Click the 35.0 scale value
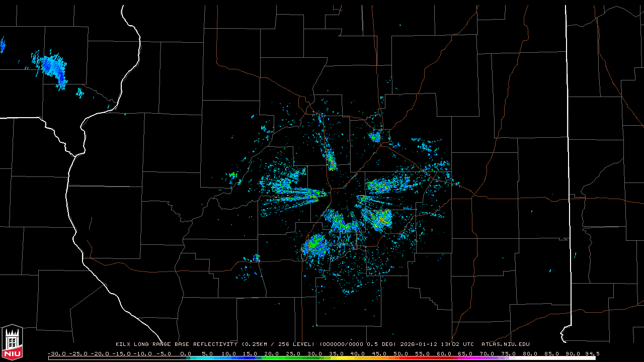 point(336,353)
